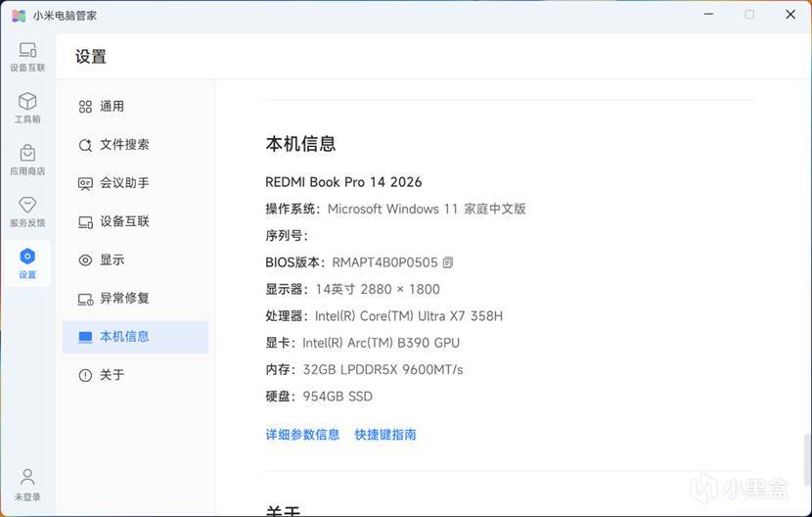This screenshot has width=812, height=517.
Task: Click the Intel Arc B390 GPU text
Action: point(382,344)
